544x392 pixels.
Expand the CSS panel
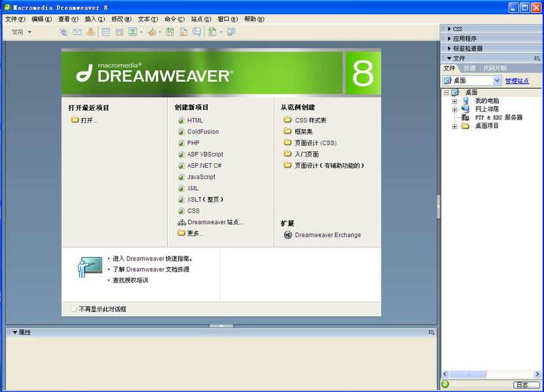448,28
